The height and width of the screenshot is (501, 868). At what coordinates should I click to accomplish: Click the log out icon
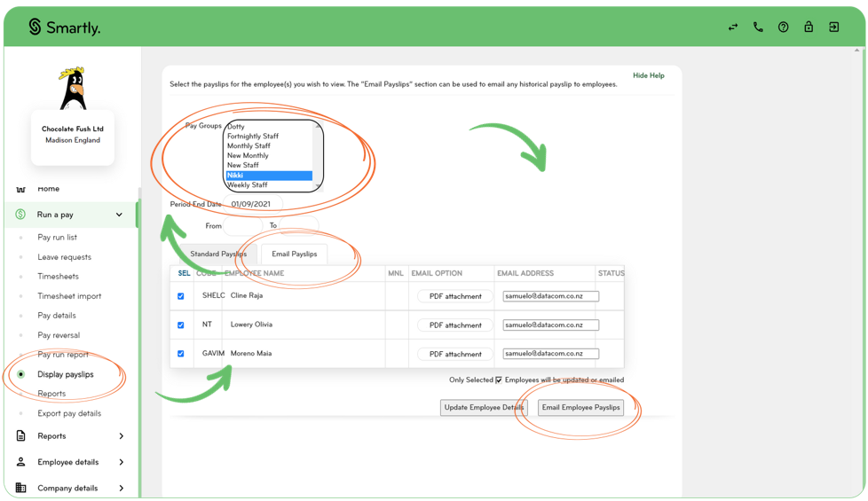click(833, 27)
